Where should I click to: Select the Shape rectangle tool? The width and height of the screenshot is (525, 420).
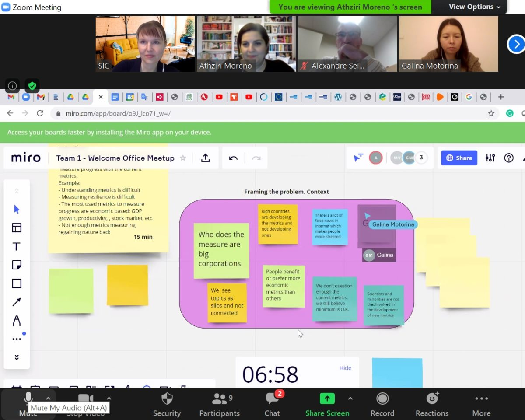click(x=17, y=283)
